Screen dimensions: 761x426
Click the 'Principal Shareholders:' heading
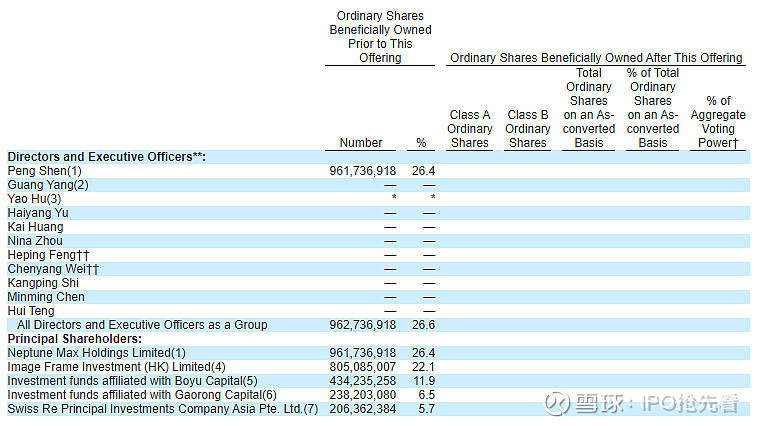75,339
